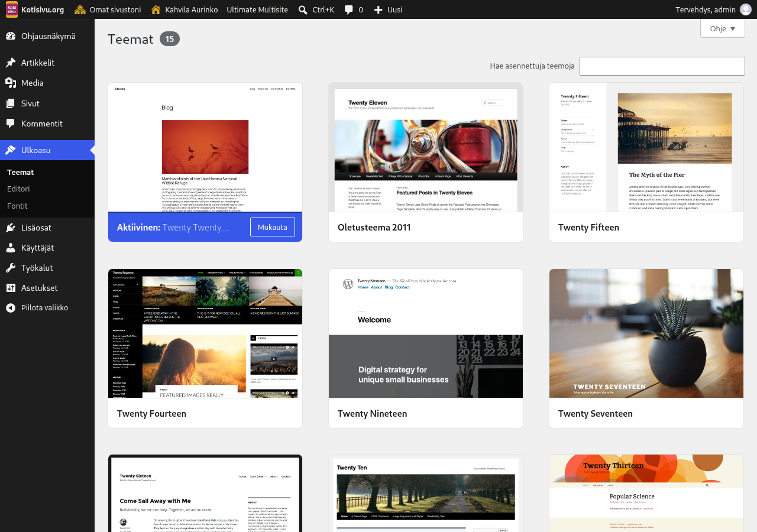Click the Käyttäjät user icon
Screen dimensions: 757x532
pyautogui.click(x=11, y=248)
